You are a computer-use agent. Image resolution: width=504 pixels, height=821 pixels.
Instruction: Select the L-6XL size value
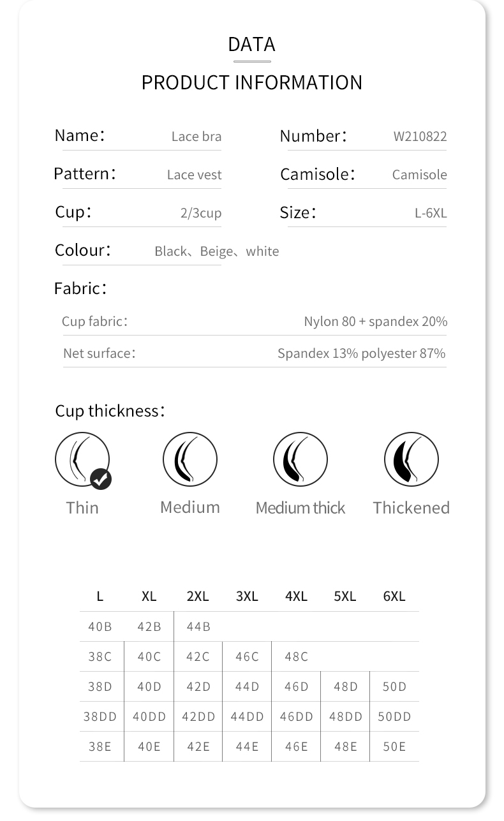pyautogui.click(x=431, y=213)
